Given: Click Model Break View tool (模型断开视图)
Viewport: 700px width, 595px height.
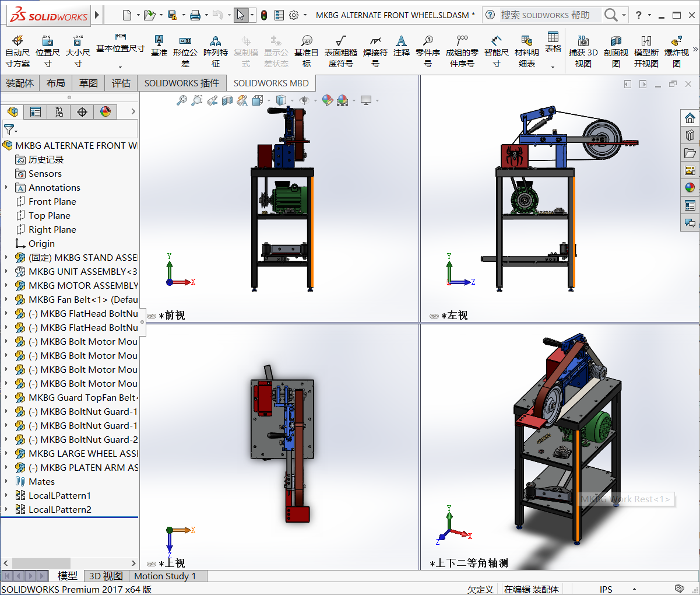Looking at the screenshot, I should click(646, 51).
